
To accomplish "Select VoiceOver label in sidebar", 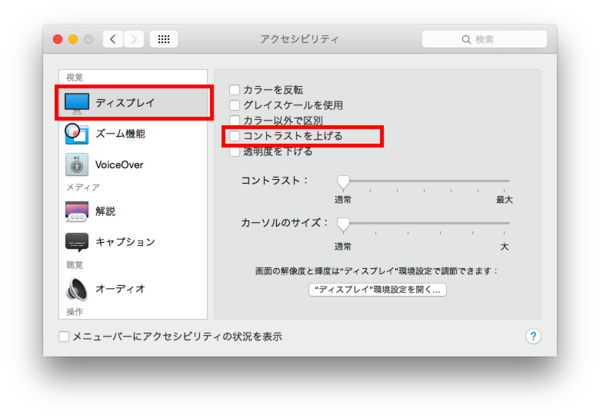I will point(119,165).
